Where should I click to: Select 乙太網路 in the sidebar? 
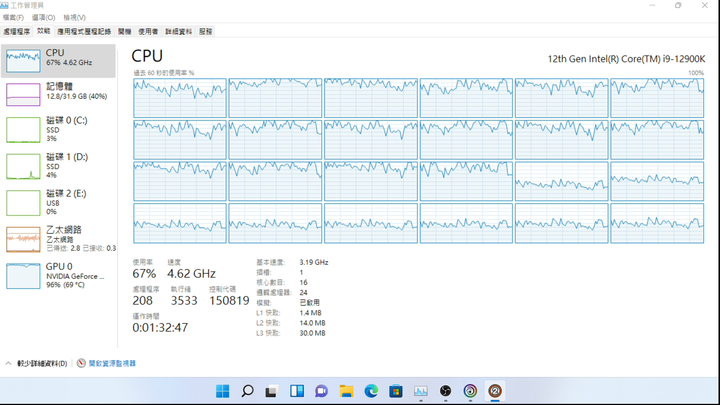[x=58, y=239]
